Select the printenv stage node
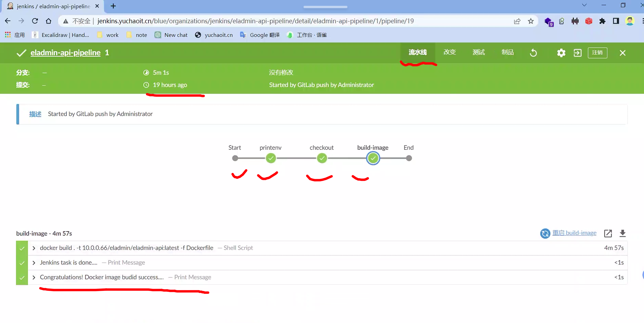644x323 pixels. [x=271, y=158]
